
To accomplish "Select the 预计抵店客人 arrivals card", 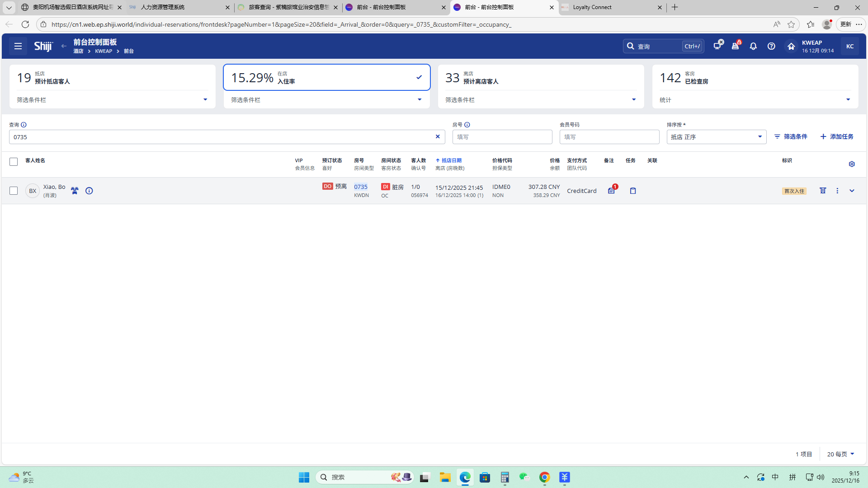I will [112, 78].
